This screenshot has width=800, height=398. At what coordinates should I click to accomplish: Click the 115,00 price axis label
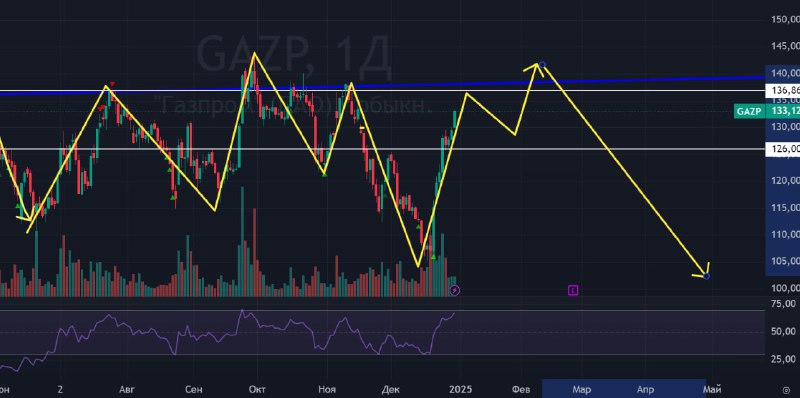786,208
